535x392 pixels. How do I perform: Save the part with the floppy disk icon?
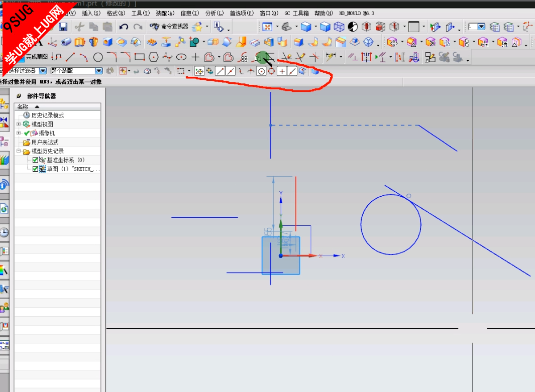(x=63, y=27)
